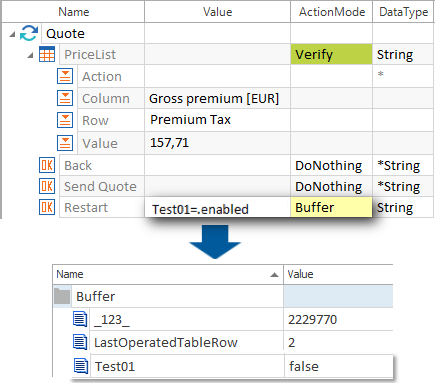
Task: Collapse the PriceList tree node
Action: click(x=30, y=55)
